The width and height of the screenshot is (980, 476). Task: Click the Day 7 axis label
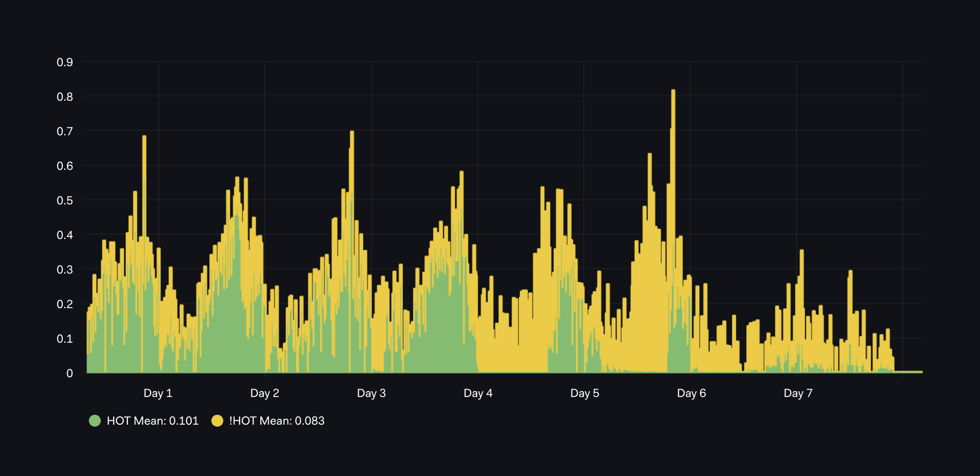coord(798,393)
